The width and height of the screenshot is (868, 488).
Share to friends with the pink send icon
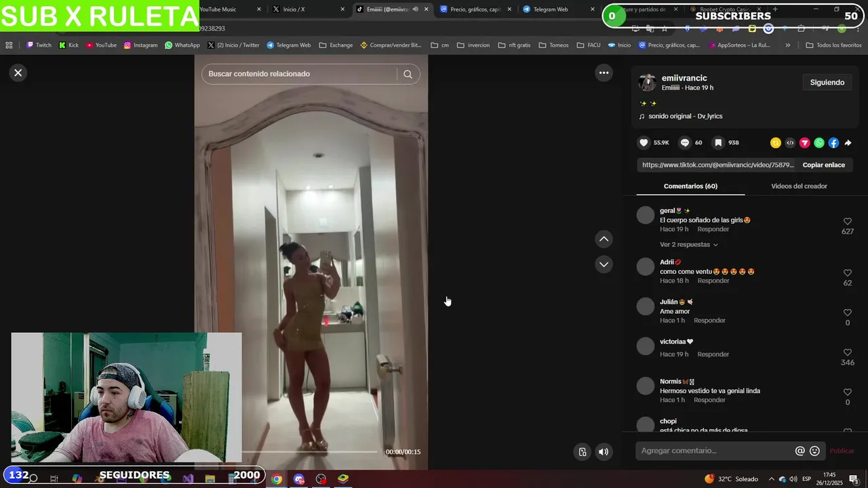pyautogui.click(x=804, y=142)
